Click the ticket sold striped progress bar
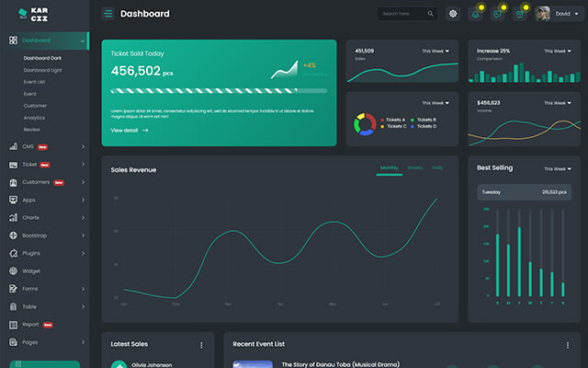The width and height of the screenshot is (588, 368). click(x=219, y=91)
